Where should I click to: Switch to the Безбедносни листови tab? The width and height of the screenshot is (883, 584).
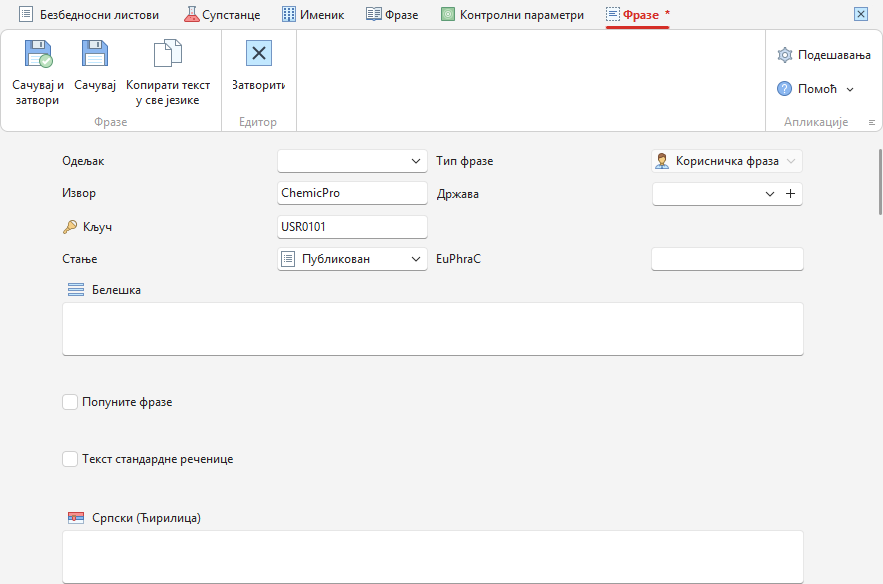89,15
